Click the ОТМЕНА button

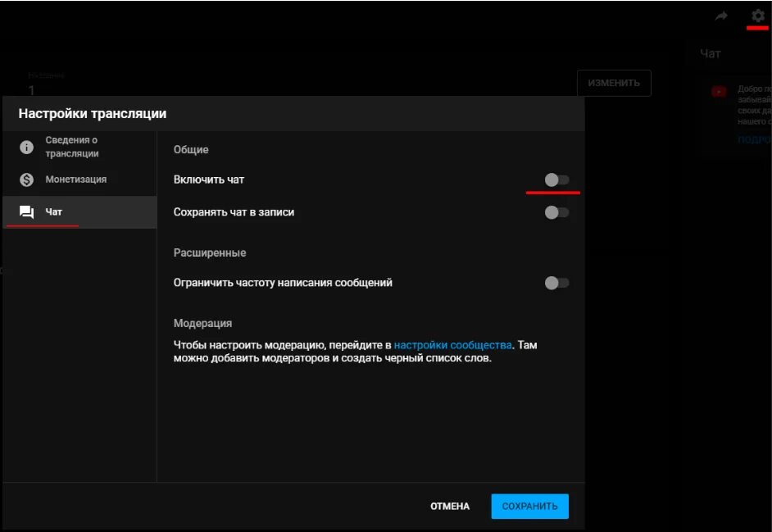tap(450, 507)
